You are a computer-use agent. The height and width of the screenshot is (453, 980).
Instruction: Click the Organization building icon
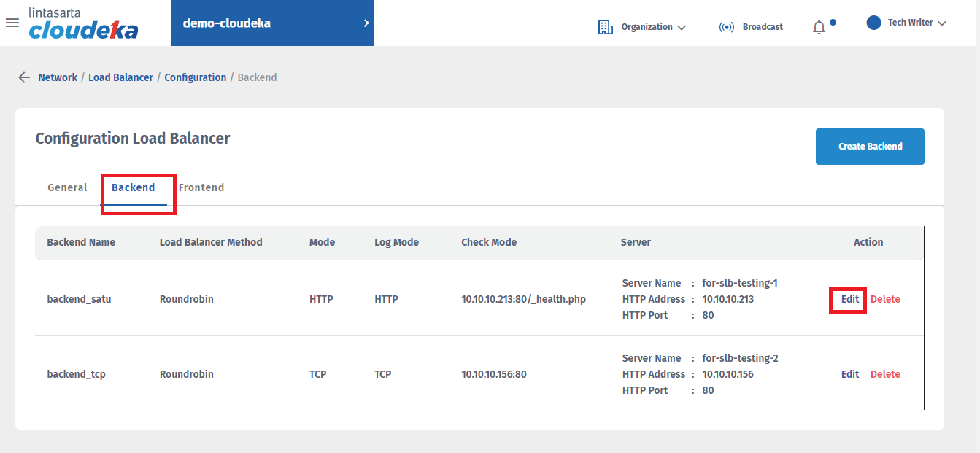[605, 27]
